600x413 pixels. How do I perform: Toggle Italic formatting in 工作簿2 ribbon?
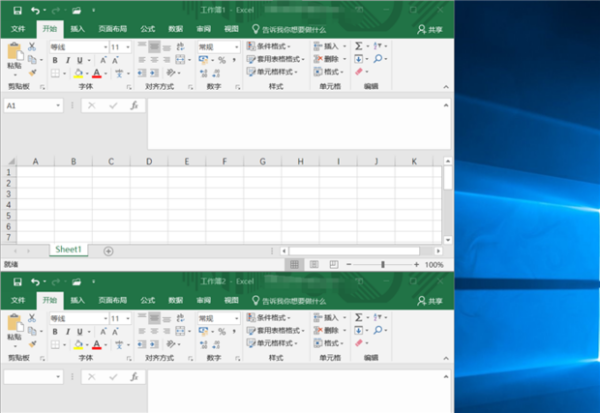click(68, 331)
